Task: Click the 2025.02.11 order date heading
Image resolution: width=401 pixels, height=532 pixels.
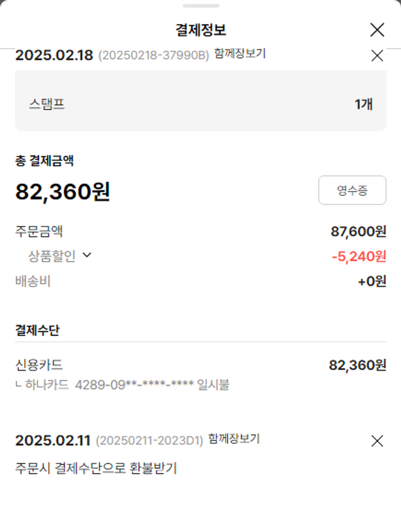Action: click(53, 441)
